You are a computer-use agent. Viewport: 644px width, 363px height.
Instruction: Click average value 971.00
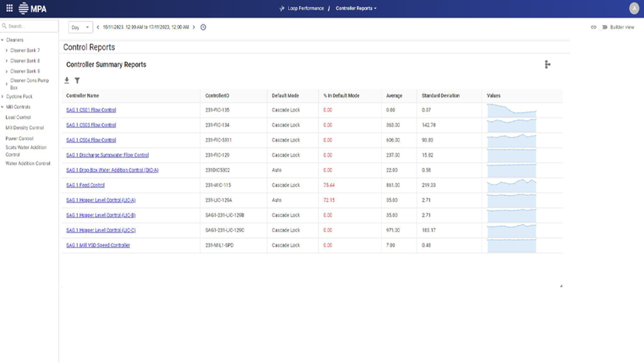click(393, 230)
